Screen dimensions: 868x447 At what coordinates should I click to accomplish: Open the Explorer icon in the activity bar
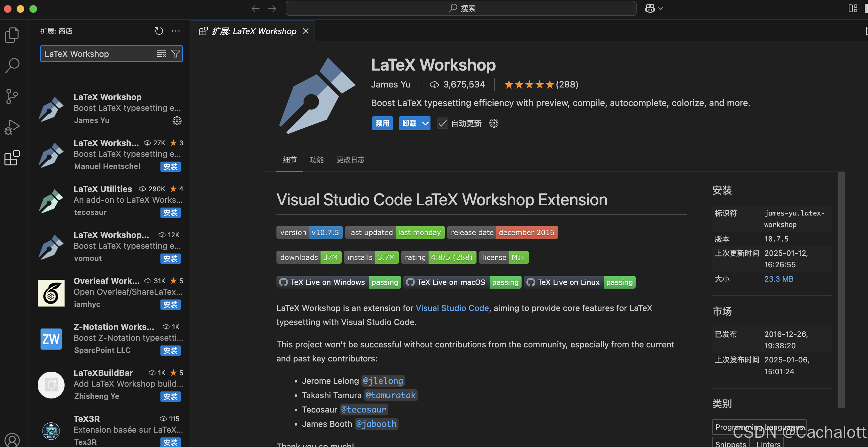[12, 35]
